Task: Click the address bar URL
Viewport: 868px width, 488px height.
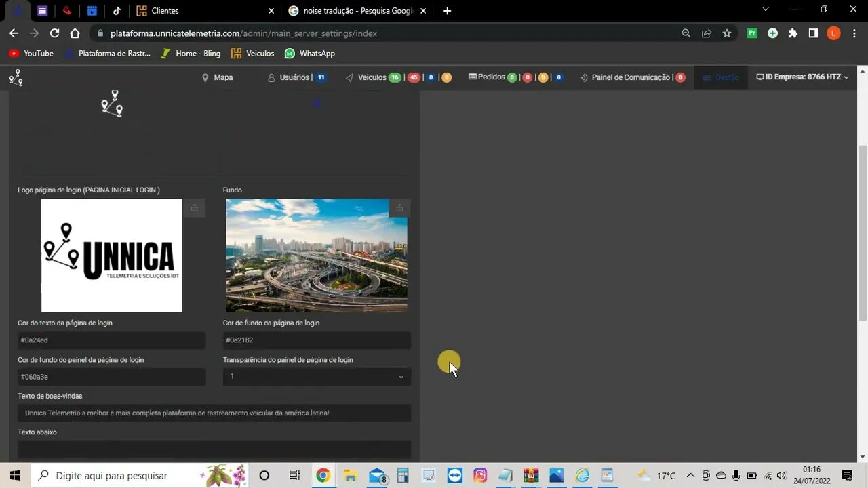Action: pyautogui.click(x=243, y=33)
